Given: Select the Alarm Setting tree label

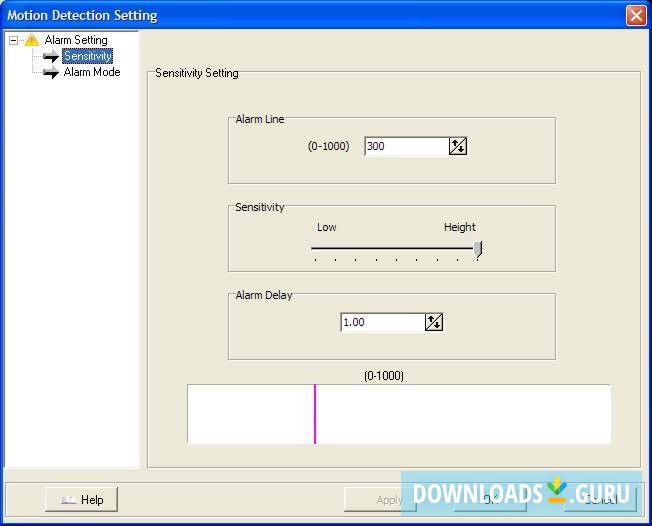Looking at the screenshot, I should pos(76,40).
